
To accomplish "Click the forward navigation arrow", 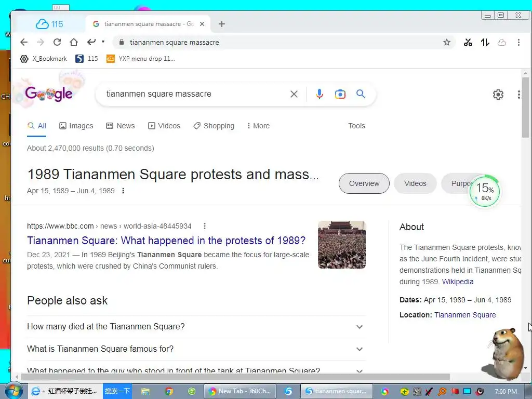I will [41, 42].
